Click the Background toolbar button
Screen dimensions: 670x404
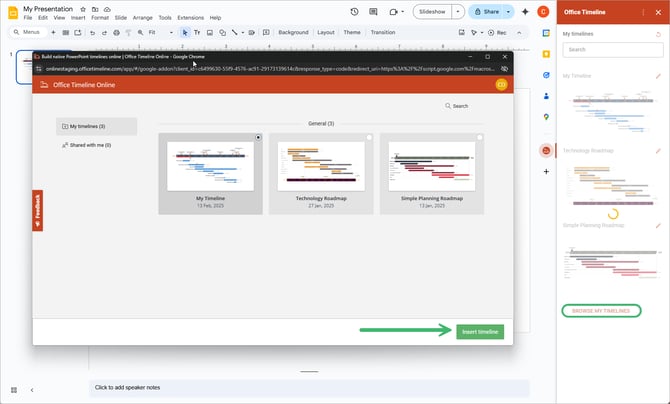tap(293, 32)
